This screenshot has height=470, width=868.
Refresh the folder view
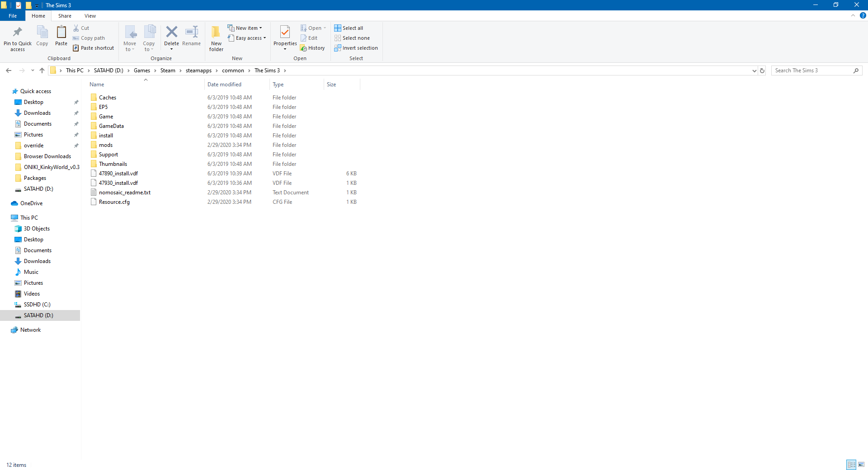[x=762, y=70]
